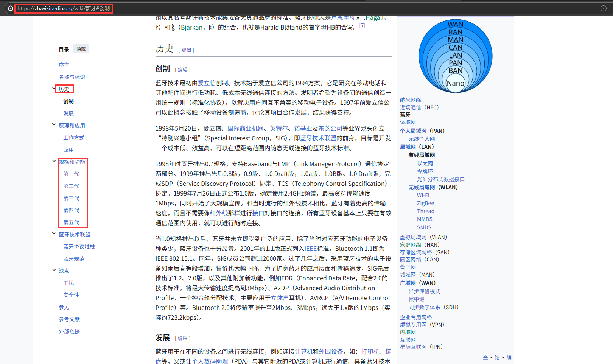Viewport: 613px width, 364px height.
Task: Select 创制 subsection in contents
Action: pos(68,101)
